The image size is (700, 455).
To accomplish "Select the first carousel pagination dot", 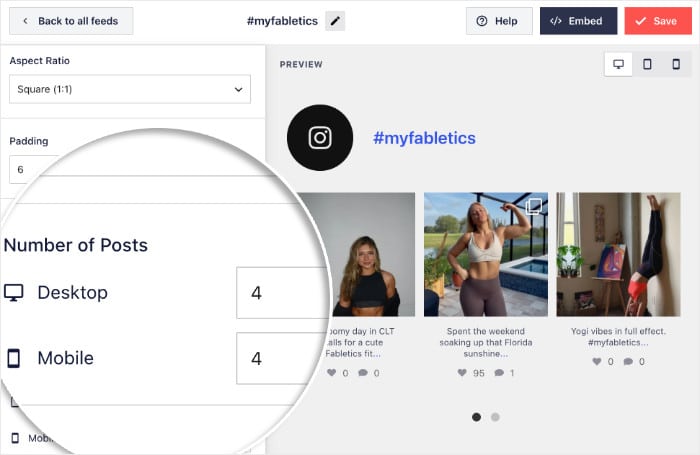I will pos(476,417).
